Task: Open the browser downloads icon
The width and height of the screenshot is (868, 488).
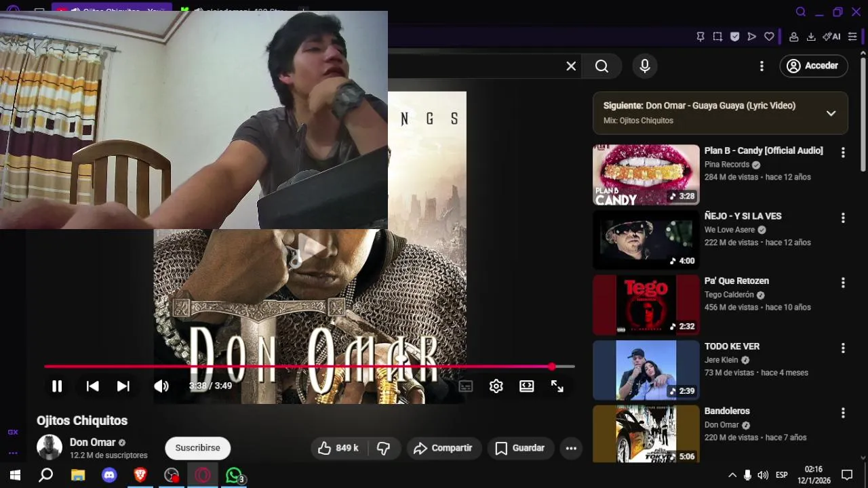Action: (811, 37)
